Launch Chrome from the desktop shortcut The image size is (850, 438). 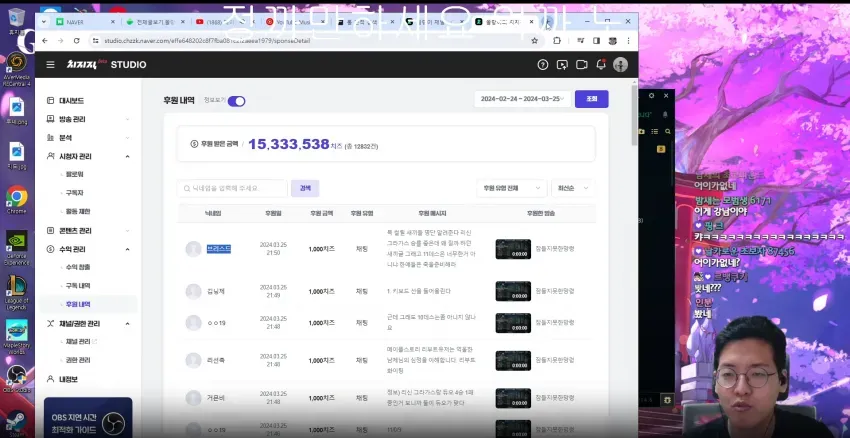point(17,199)
